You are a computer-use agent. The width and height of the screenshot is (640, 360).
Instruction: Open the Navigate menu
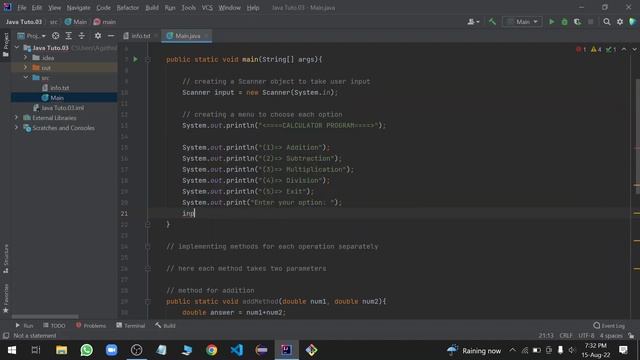(78, 8)
